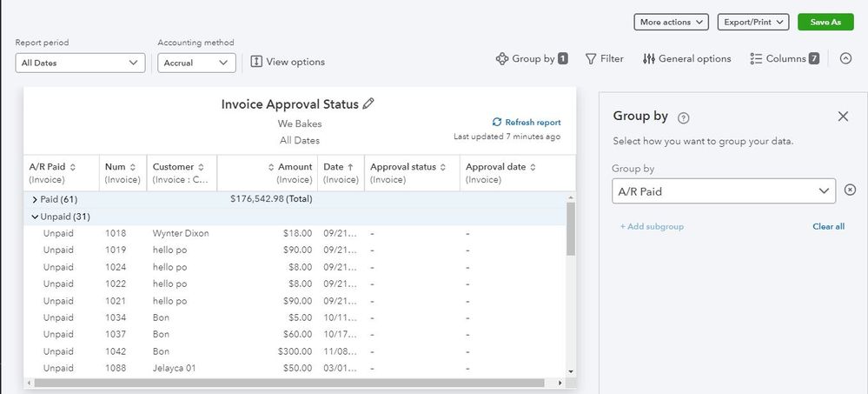Open the A/R Paid group by dropdown
The image size is (868, 394).
(x=723, y=191)
